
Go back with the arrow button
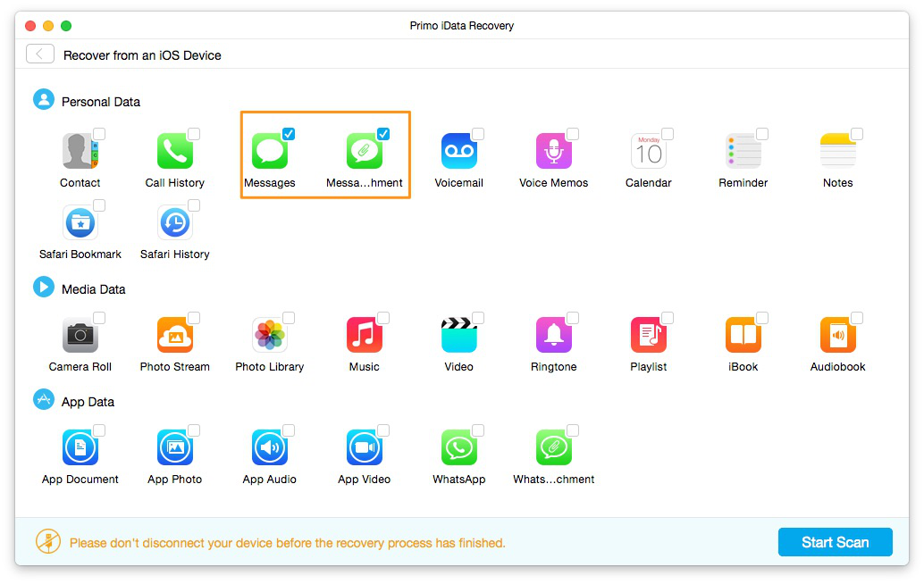pyautogui.click(x=40, y=54)
